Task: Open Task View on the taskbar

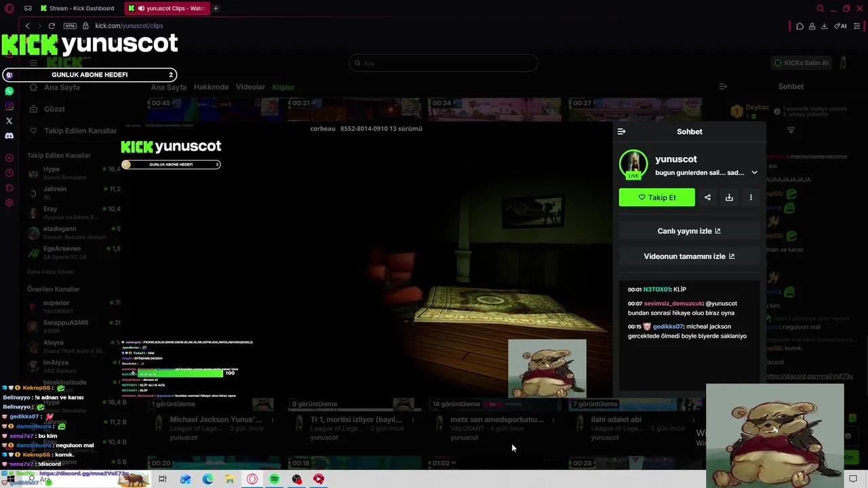Action: pos(163,479)
